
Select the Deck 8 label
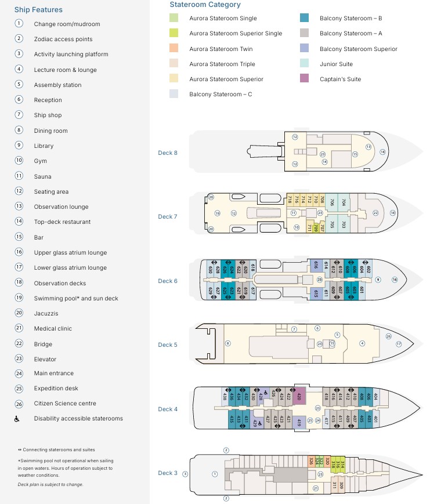coord(168,153)
